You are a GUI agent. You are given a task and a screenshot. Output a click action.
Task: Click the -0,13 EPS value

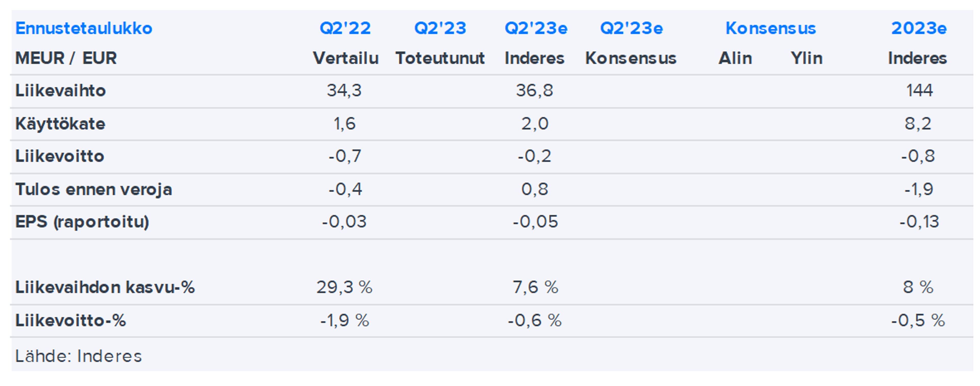tap(919, 221)
